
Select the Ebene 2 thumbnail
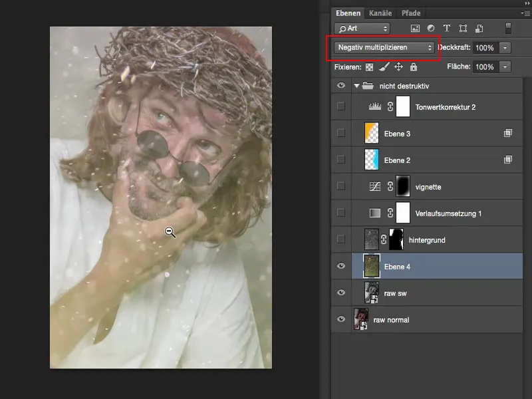[372, 160]
